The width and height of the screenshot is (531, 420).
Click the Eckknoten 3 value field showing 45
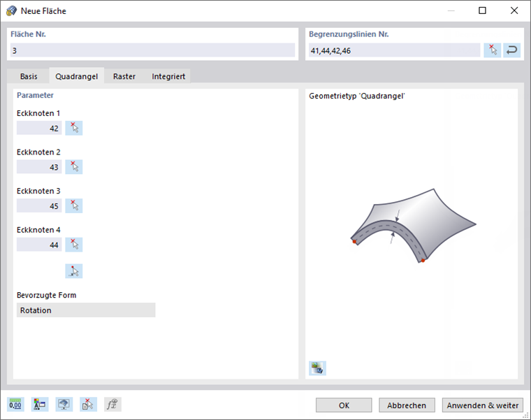pyautogui.click(x=39, y=206)
